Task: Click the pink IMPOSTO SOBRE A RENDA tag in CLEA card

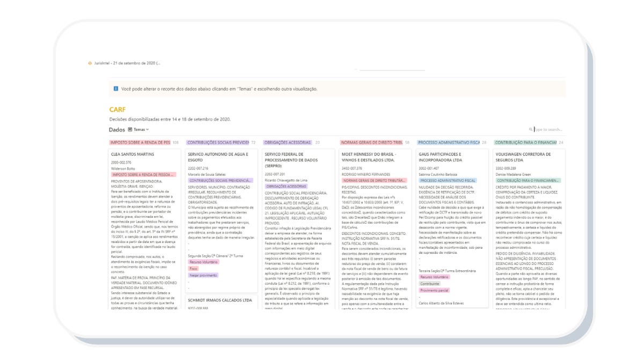Action: [x=143, y=174]
